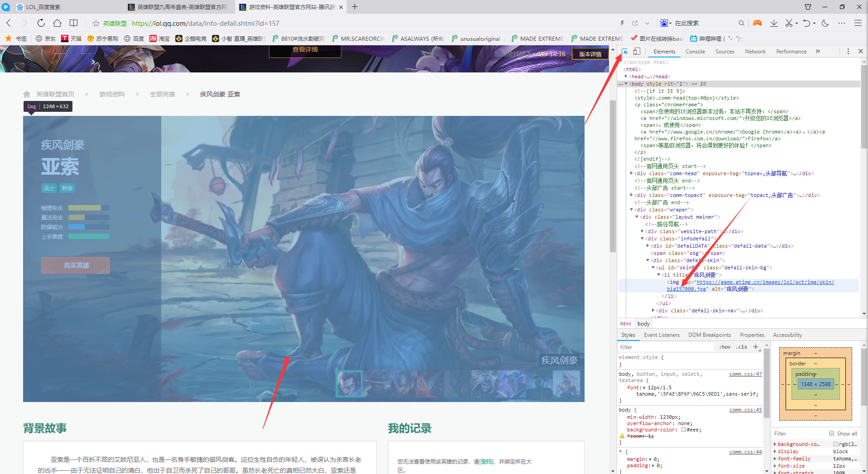
Task: Click the search magnifier icon
Action: coord(741,23)
